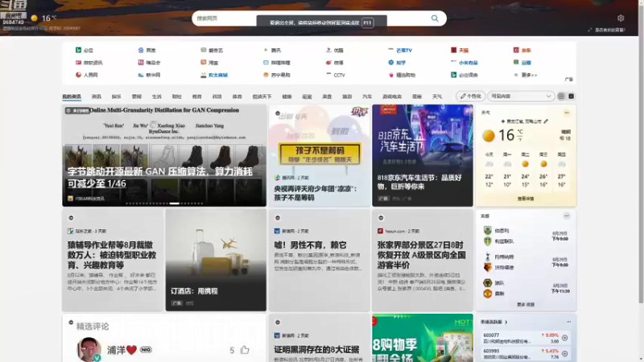The image size is (644, 362).
Task: Click 查看详情 in the weather card
Action: pyautogui.click(x=526, y=199)
